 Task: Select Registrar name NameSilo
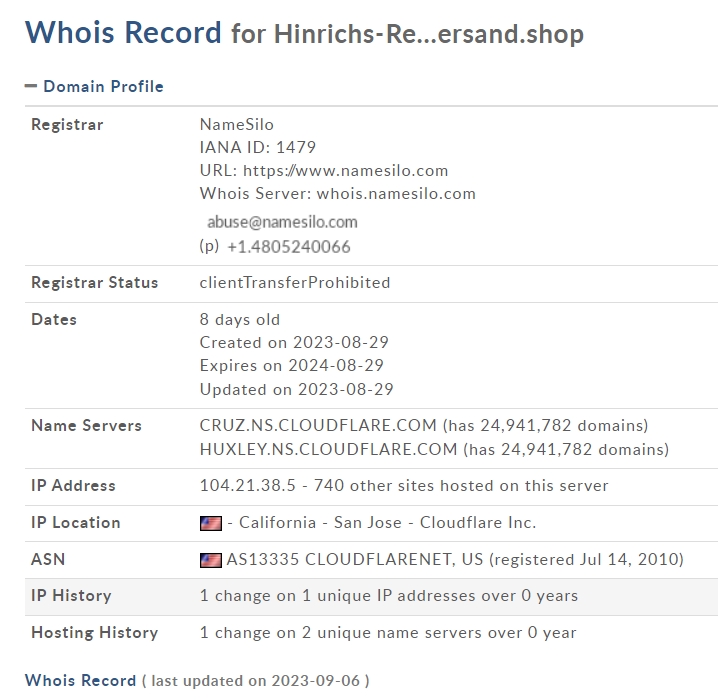(237, 125)
